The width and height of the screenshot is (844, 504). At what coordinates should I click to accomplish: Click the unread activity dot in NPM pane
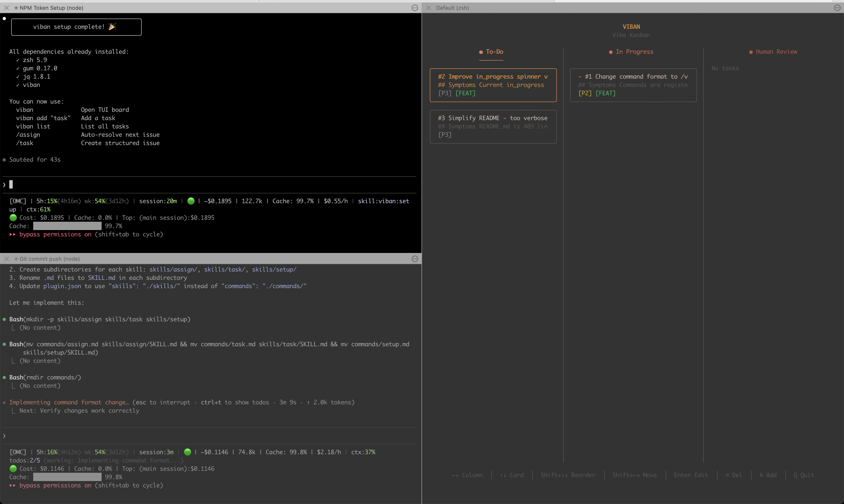(x=4, y=18)
